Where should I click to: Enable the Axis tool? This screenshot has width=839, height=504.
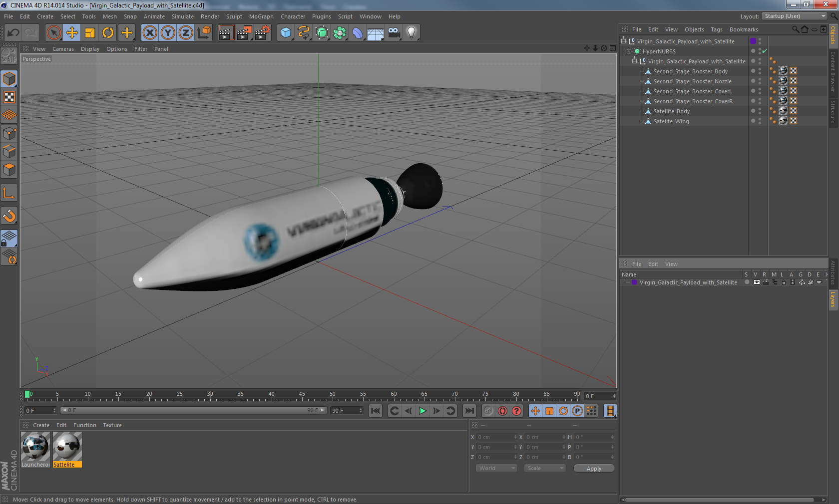9,193
